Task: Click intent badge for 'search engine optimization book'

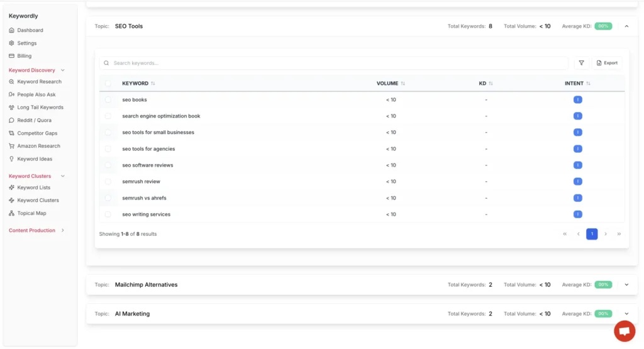Action: pyautogui.click(x=577, y=116)
